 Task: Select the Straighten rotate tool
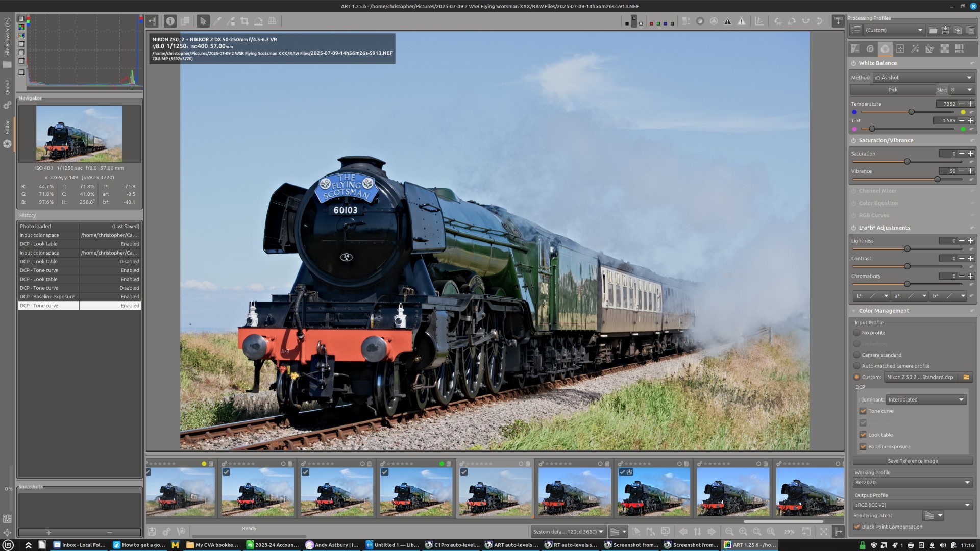click(x=258, y=21)
